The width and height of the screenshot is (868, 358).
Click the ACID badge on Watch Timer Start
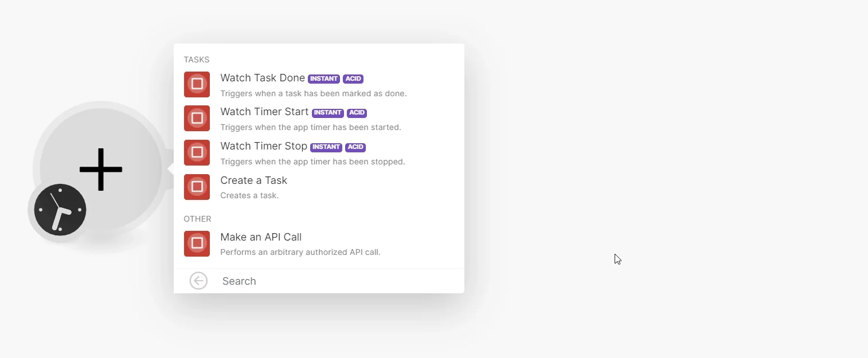pos(357,113)
